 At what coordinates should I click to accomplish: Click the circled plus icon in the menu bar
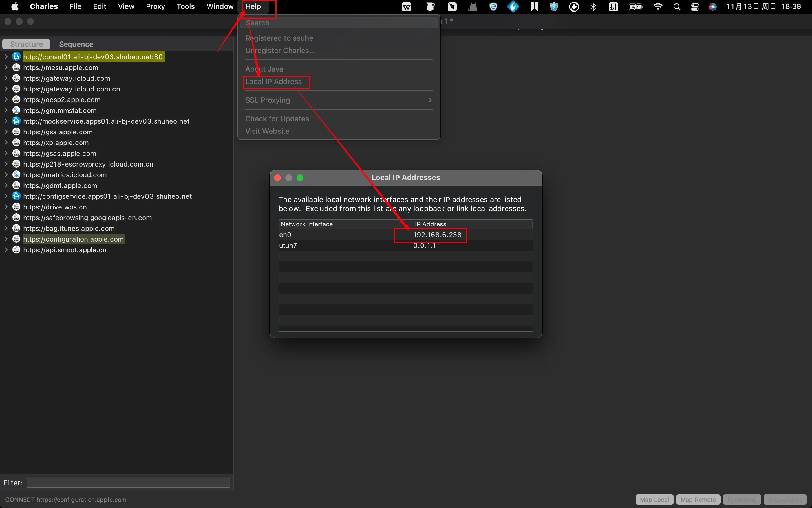[x=574, y=7]
